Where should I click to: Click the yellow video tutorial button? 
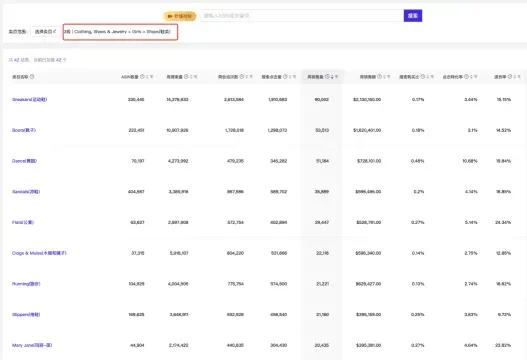point(180,16)
